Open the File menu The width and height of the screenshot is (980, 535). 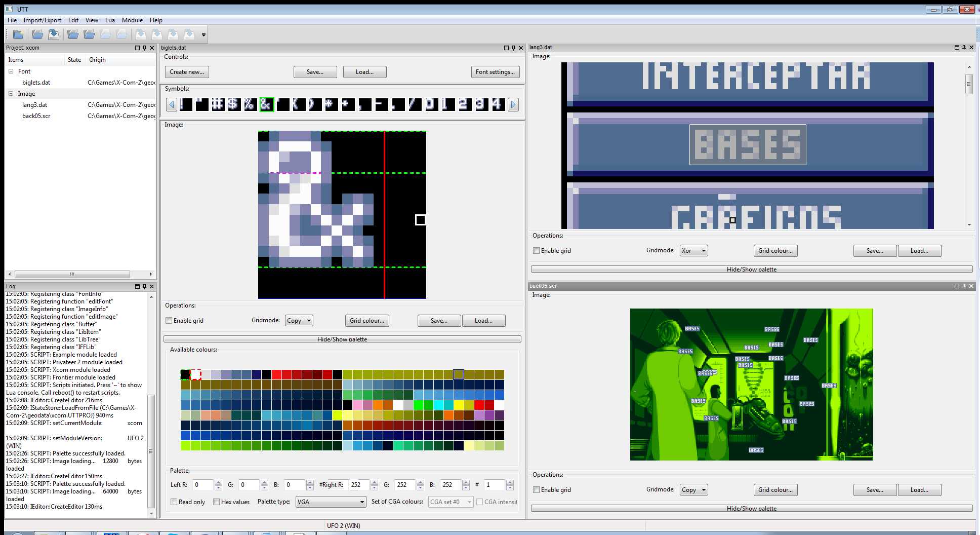pos(12,20)
